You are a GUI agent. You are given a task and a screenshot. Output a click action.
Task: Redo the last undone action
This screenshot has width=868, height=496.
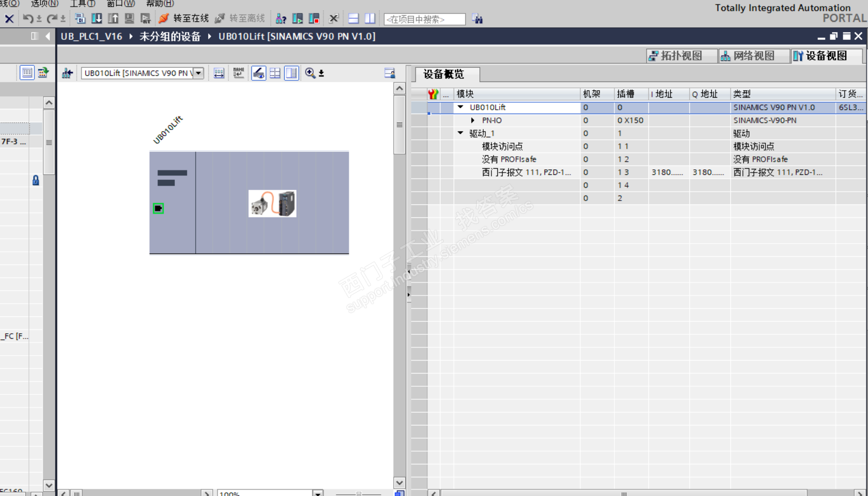(52, 19)
